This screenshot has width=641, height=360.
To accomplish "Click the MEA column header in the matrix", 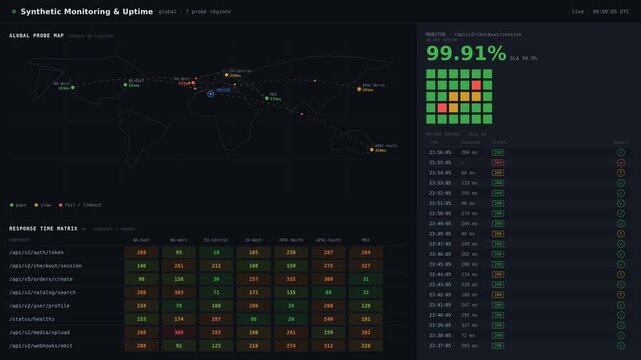I will pos(365,240).
